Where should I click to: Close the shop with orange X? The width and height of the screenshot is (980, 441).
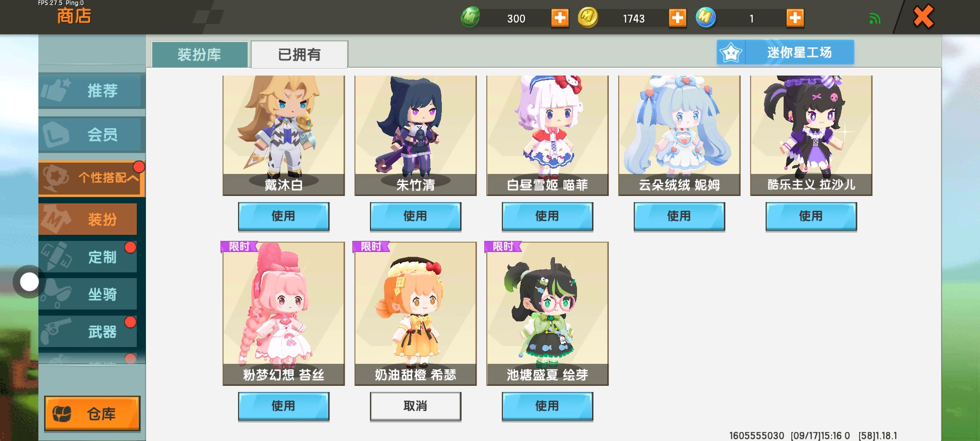(923, 17)
